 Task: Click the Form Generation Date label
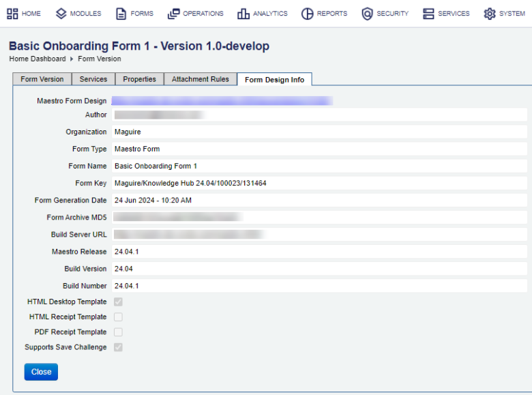click(70, 200)
